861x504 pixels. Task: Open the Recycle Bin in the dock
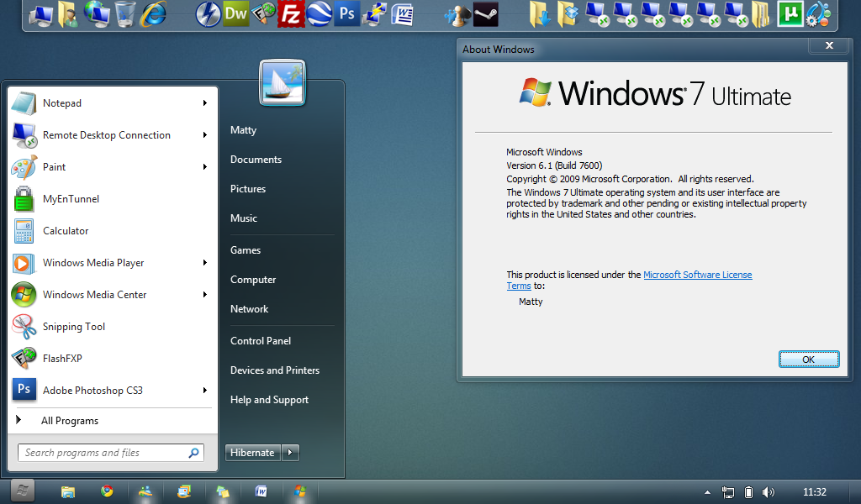point(125,13)
